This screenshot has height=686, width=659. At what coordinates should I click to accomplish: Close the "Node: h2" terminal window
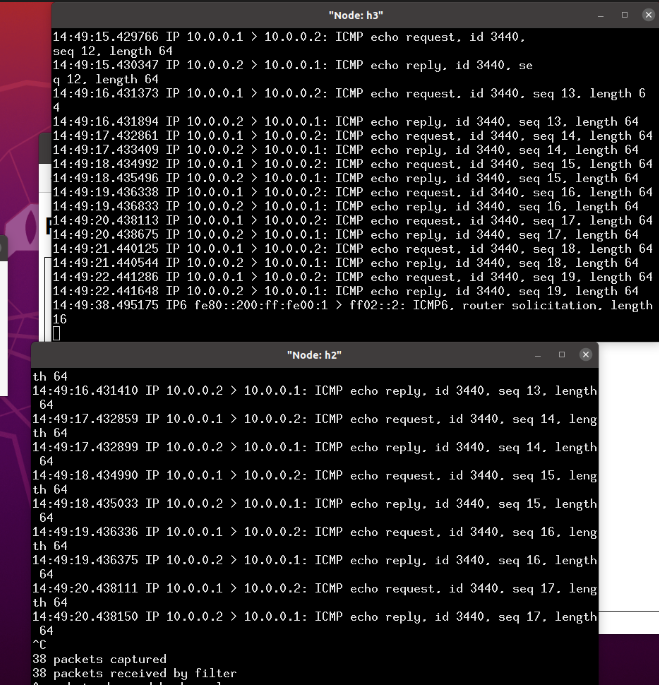coord(585,354)
